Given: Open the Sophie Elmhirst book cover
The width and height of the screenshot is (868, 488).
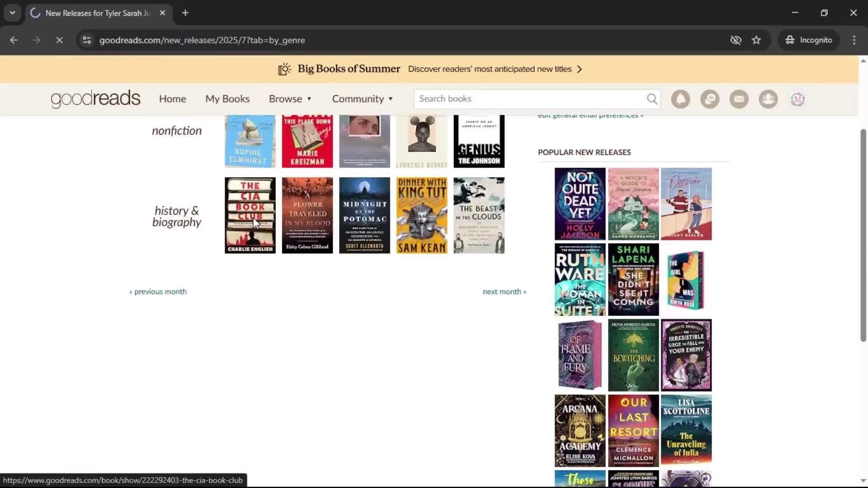Looking at the screenshot, I should [250, 141].
